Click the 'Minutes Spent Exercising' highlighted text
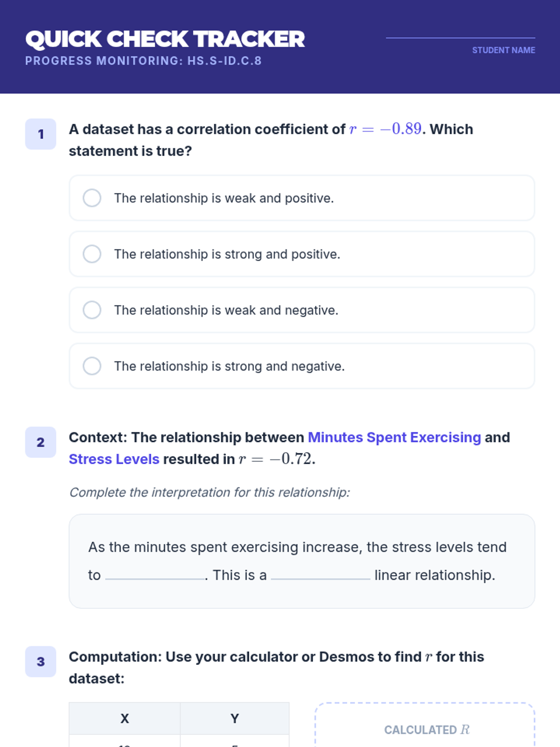 (394, 437)
